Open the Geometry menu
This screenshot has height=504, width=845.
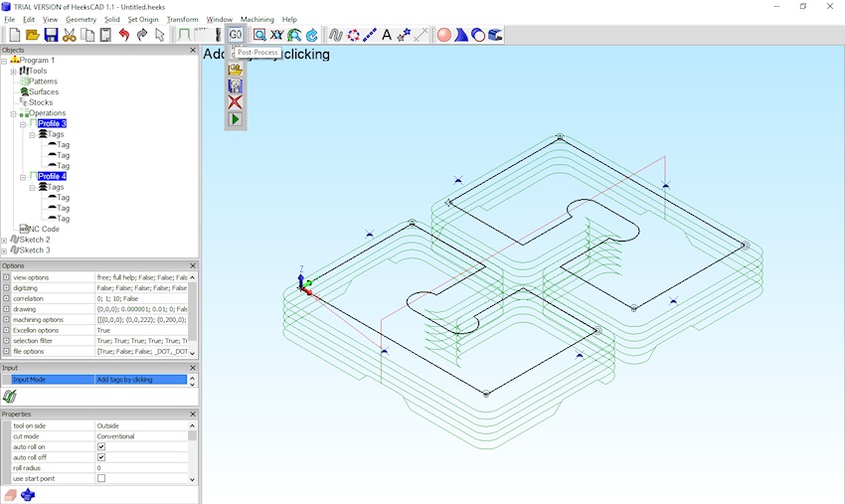81,19
